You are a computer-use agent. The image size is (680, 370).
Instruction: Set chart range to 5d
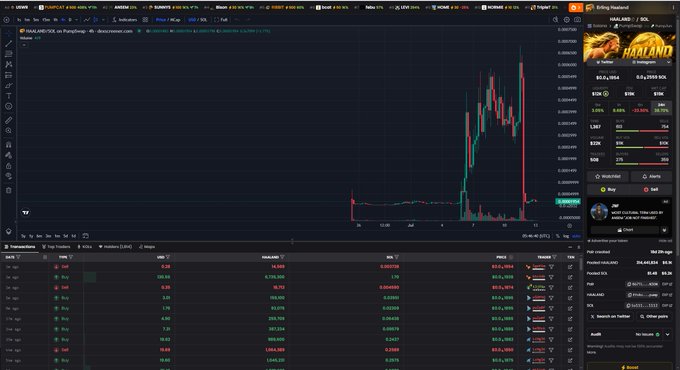pos(65,236)
